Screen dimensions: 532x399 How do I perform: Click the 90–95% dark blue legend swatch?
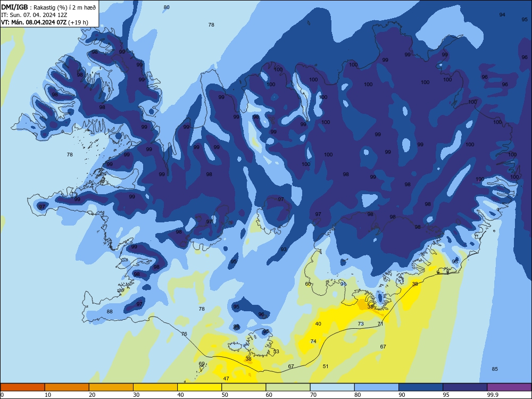pos(421,387)
